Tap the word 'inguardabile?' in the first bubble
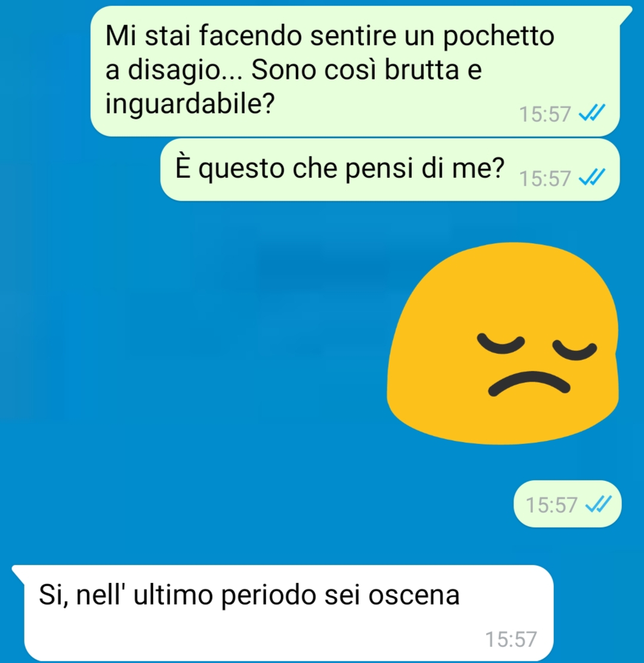Viewport: 644px width, 663px height. tap(190, 104)
